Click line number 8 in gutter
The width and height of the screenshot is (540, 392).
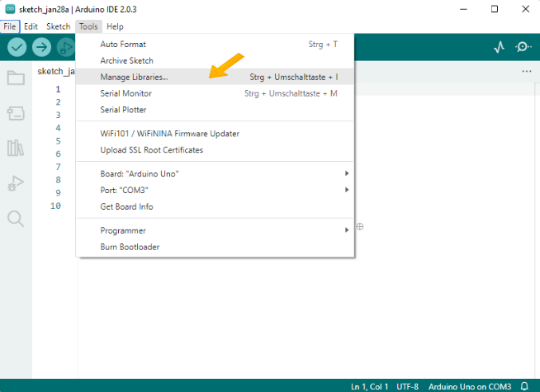58,180
